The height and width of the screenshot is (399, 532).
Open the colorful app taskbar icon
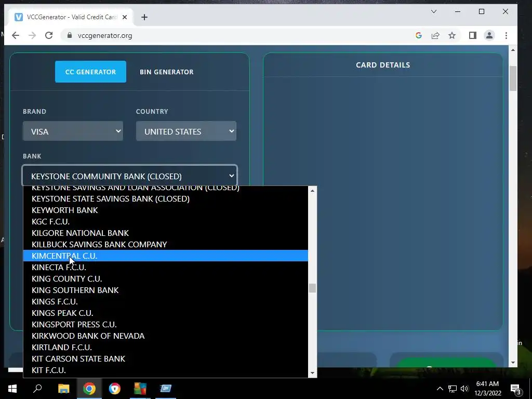140,389
